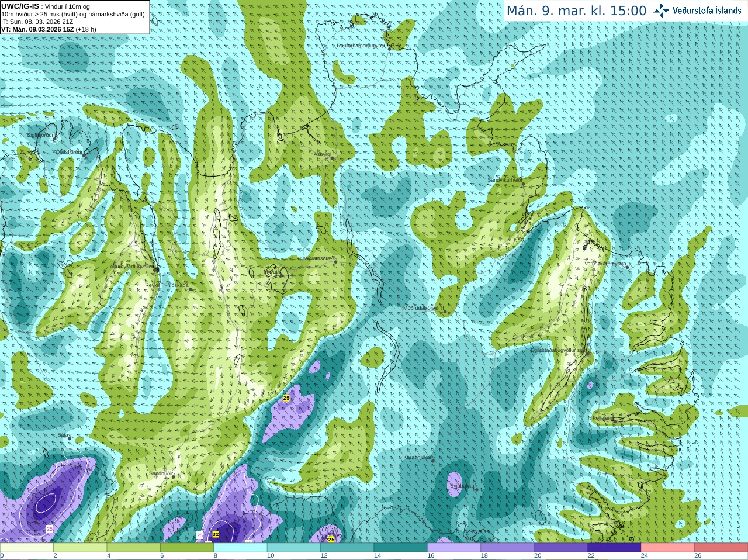Click the Raufarhafnarflugvöllur station label
The width and height of the screenshot is (748, 560).
pyautogui.click(x=362, y=45)
